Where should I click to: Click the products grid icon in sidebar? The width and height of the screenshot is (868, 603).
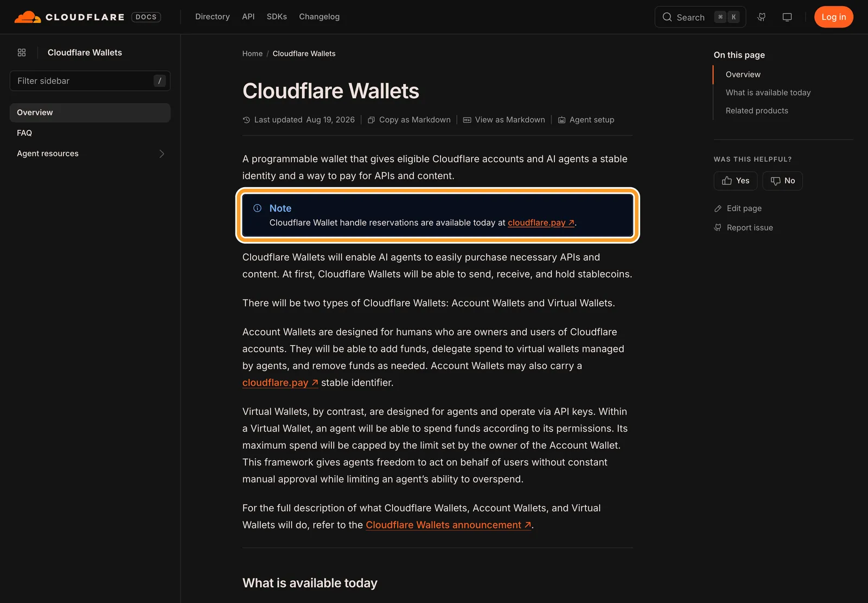tap(22, 53)
